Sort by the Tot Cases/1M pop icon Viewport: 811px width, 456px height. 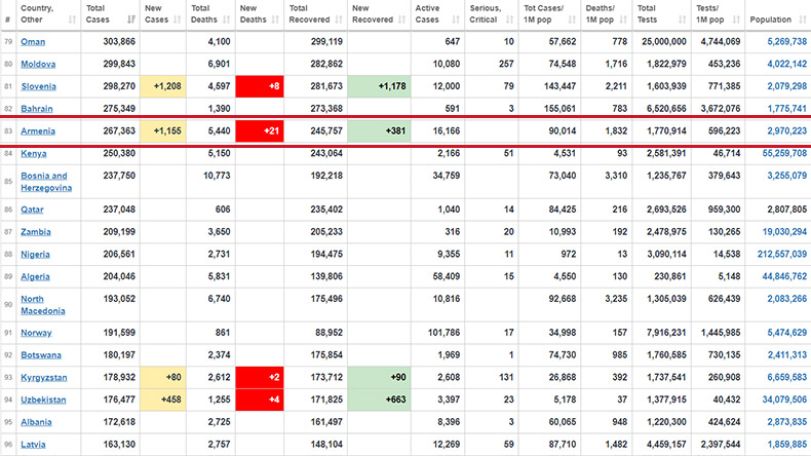click(572, 20)
